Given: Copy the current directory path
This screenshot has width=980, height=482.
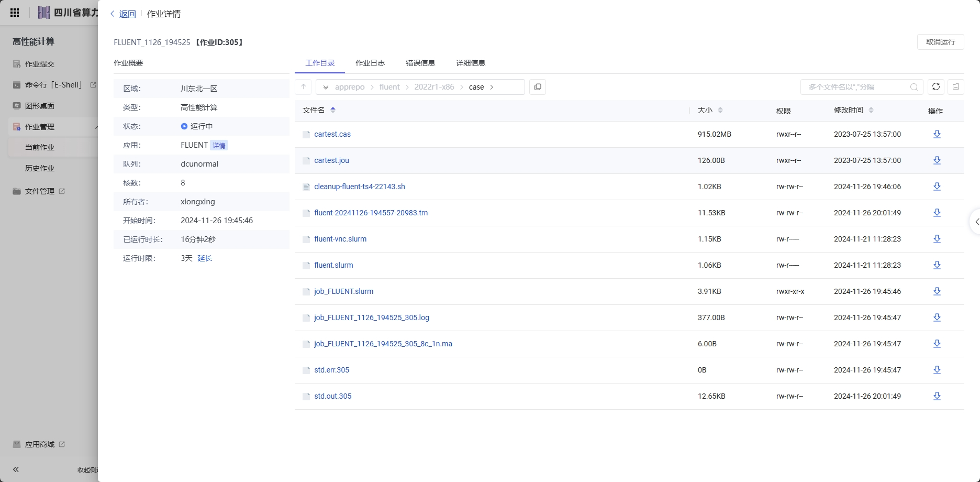Looking at the screenshot, I should coord(538,87).
